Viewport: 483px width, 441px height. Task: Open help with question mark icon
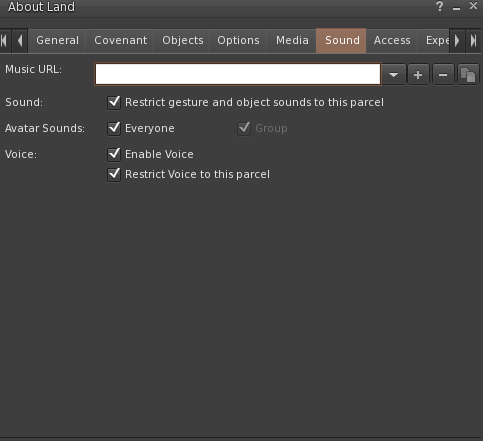(440, 6)
